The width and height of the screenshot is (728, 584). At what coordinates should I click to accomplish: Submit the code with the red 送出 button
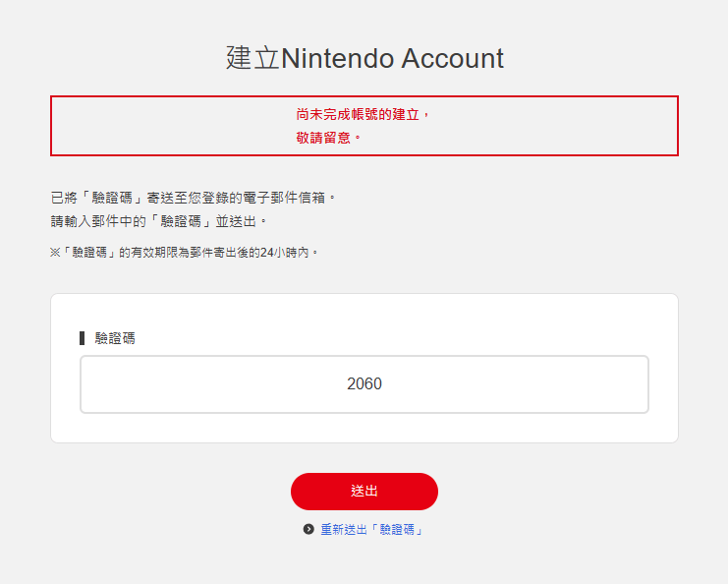coord(364,492)
